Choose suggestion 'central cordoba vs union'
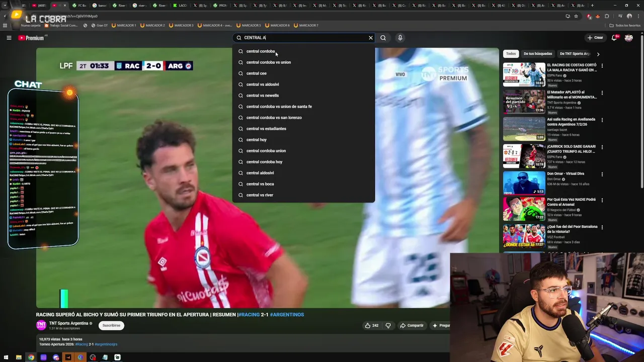The height and width of the screenshot is (362, 644). click(x=303, y=62)
